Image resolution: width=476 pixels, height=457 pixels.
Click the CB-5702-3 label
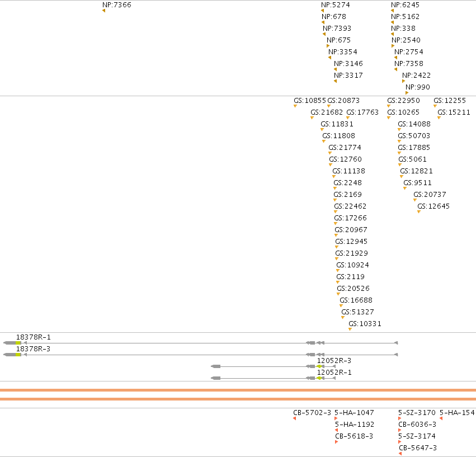point(312,413)
